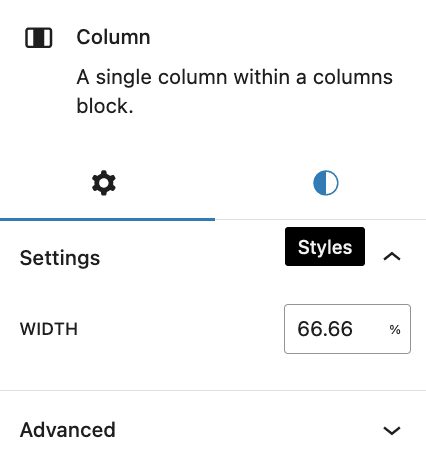Click the black cog icon tab
Viewport: 426px width, 476px height.
click(x=104, y=183)
